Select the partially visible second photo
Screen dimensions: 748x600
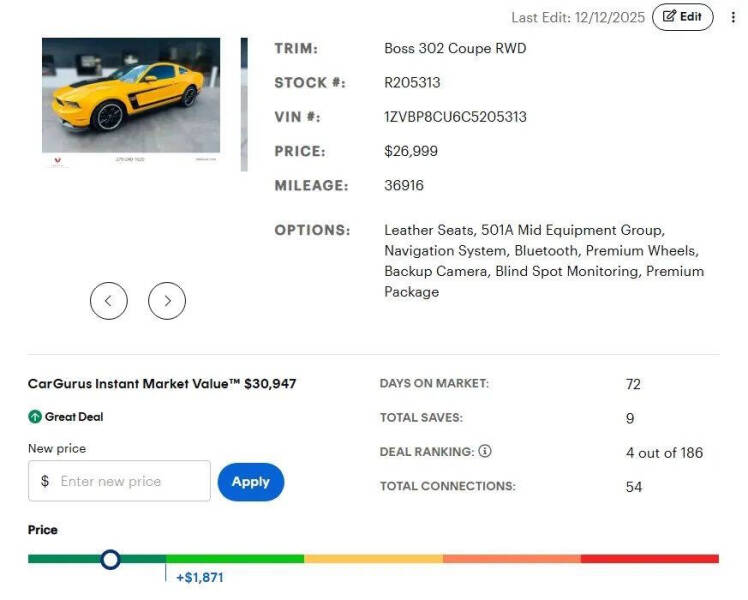click(244, 103)
